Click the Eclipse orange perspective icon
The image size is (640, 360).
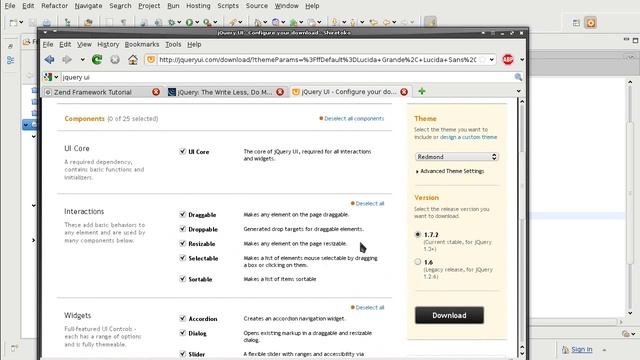(x=591, y=23)
